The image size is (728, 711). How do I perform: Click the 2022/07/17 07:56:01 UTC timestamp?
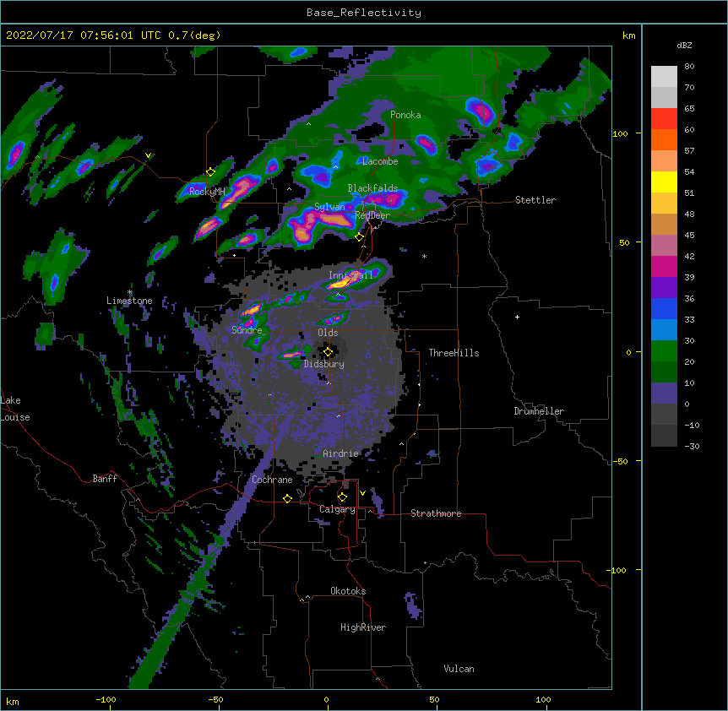(x=84, y=35)
